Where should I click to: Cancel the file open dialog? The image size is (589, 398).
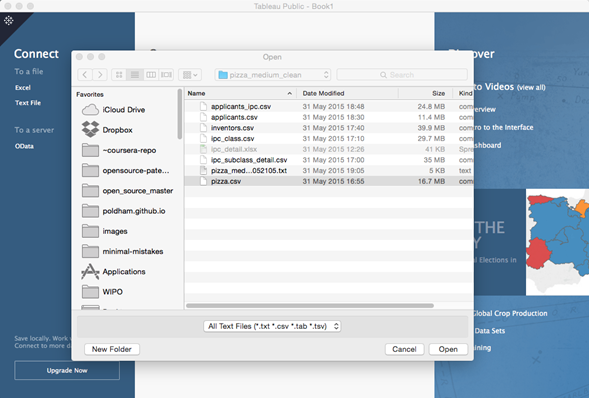(404, 349)
